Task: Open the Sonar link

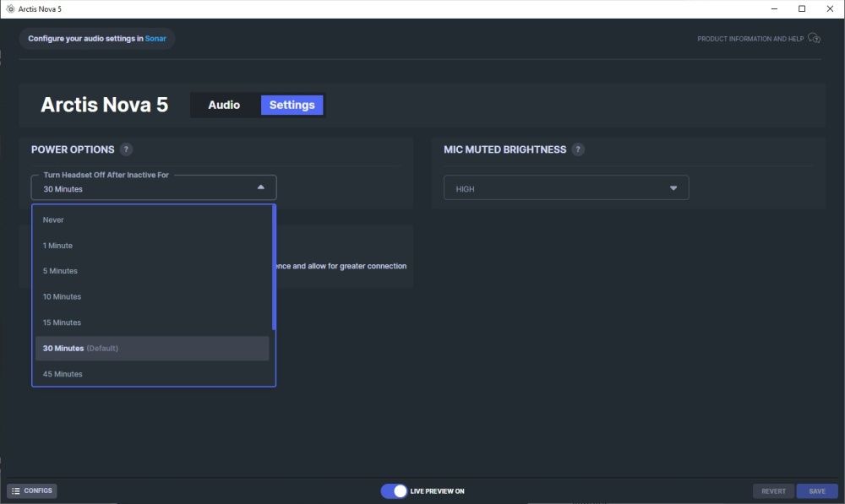Action: coord(155,39)
